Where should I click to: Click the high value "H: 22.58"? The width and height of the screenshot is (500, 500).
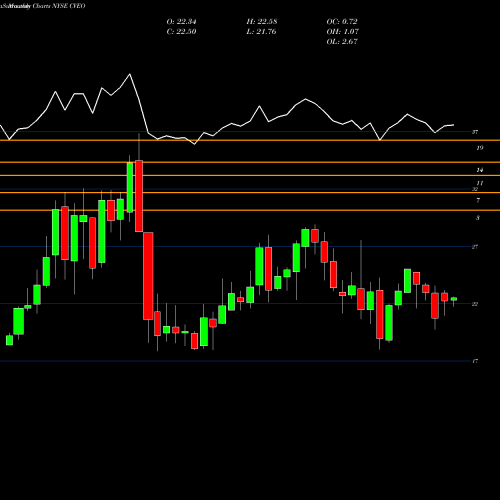[x=262, y=22]
